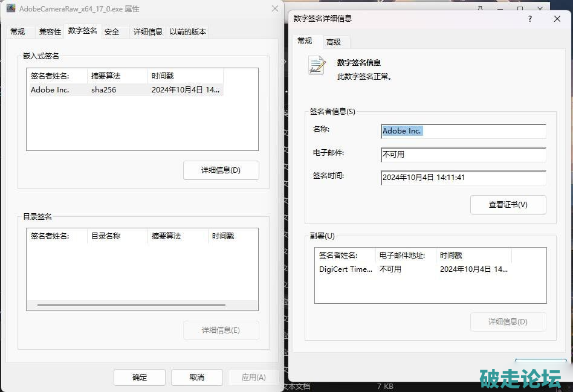Image resolution: width=573 pixels, height=392 pixels.
Task: Select the Adobe Inc. signature row
Action: [x=125, y=89]
